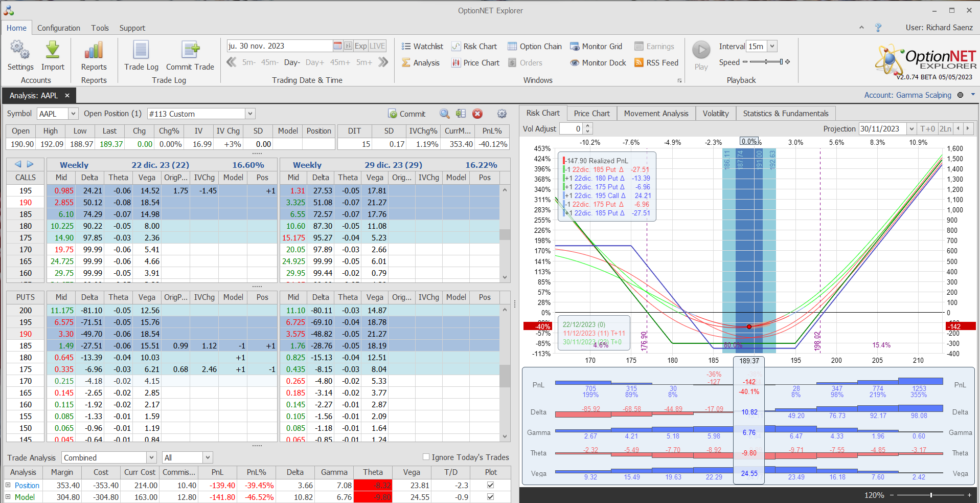The image size is (980, 503).
Task: Open the Analysis window
Action: [x=421, y=63]
